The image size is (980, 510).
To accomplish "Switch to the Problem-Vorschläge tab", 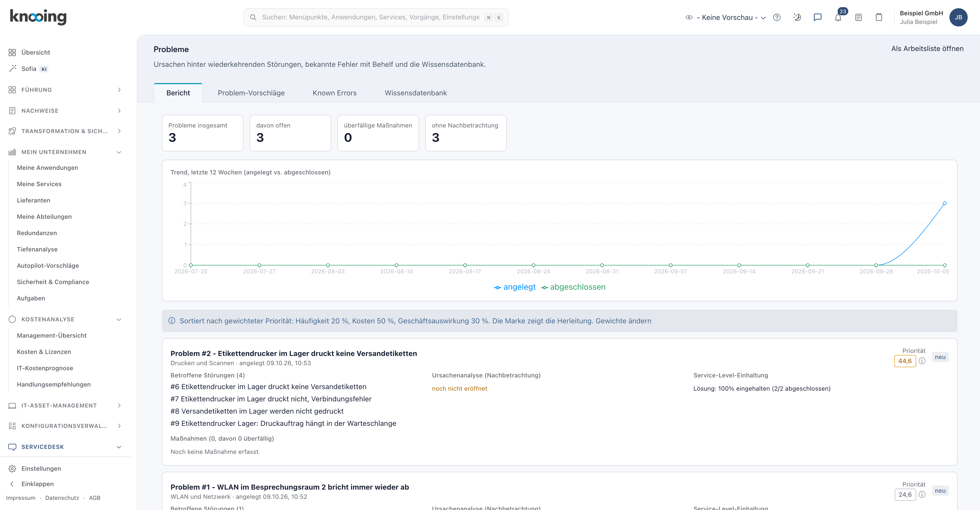I will (x=251, y=93).
